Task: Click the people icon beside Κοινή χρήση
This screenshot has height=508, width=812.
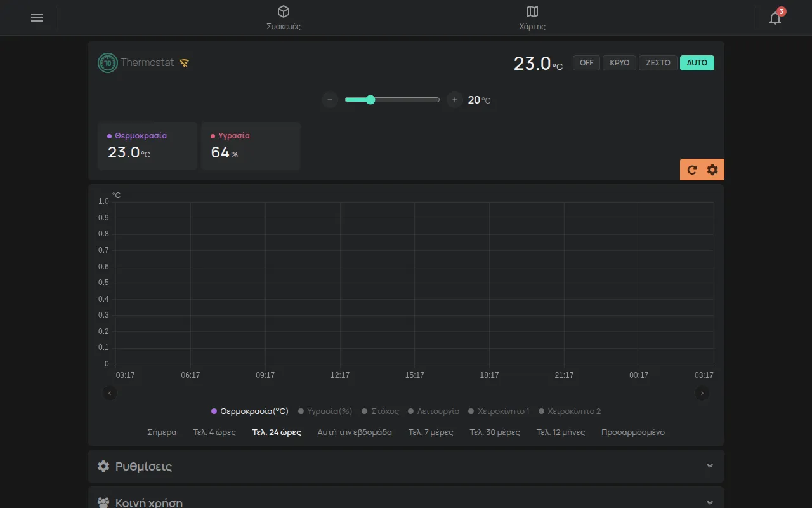Action: [103, 503]
